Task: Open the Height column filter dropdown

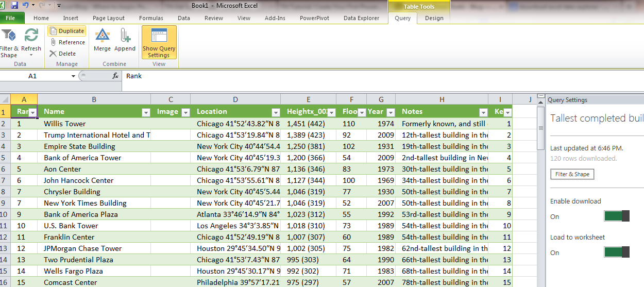Action: pyautogui.click(x=331, y=112)
